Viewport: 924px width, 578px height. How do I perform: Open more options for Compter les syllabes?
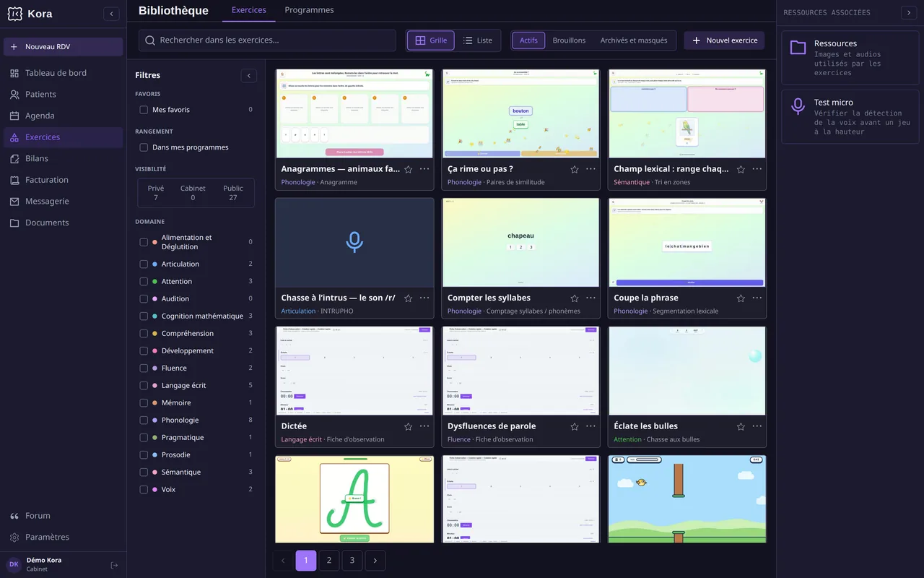(x=590, y=298)
